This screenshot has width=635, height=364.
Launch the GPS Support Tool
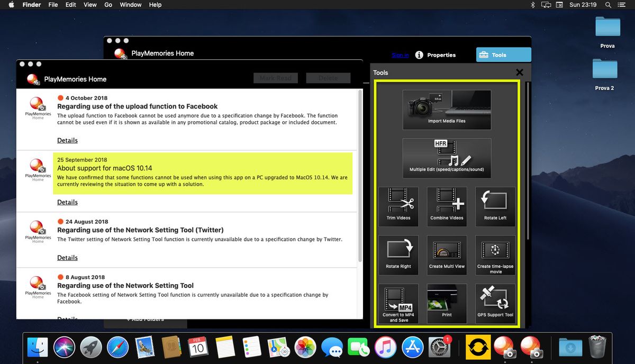pyautogui.click(x=495, y=304)
